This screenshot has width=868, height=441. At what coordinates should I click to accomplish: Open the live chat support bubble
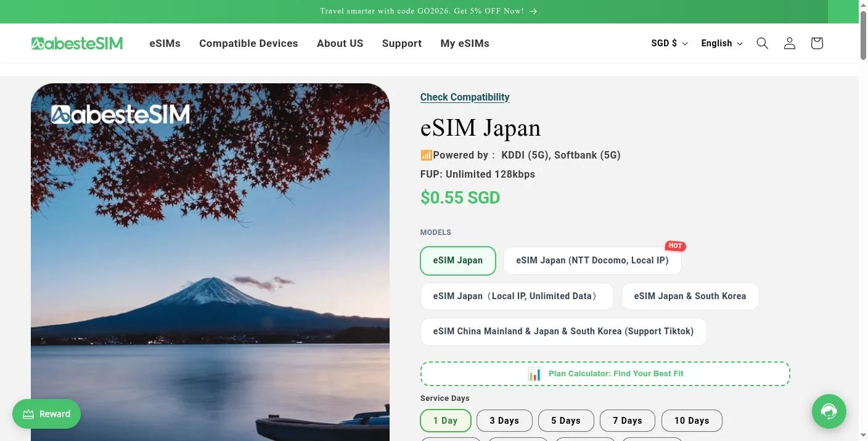click(x=829, y=411)
